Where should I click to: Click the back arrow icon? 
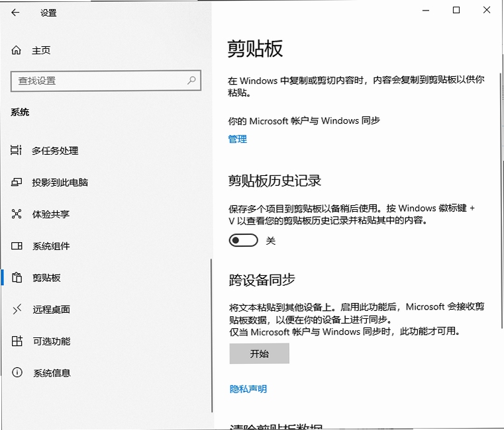(15, 13)
